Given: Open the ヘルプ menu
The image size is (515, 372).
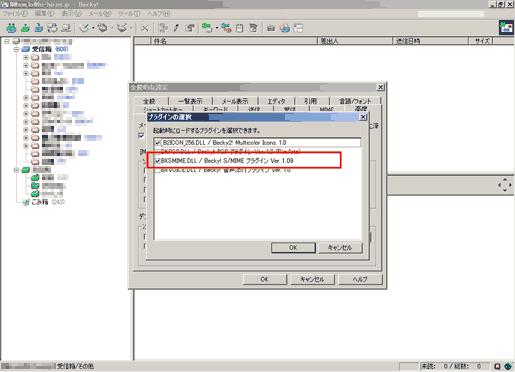Looking at the screenshot, I should (x=159, y=14).
